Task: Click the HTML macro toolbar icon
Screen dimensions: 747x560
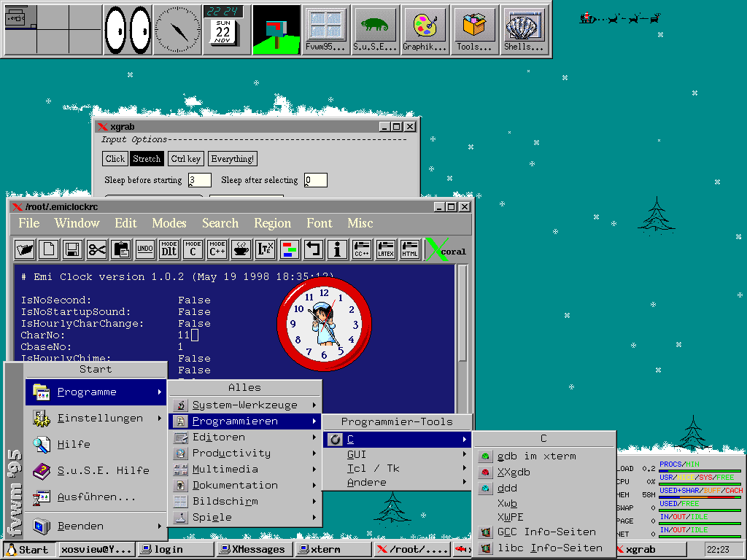Action: pyautogui.click(x=410, y=249)
